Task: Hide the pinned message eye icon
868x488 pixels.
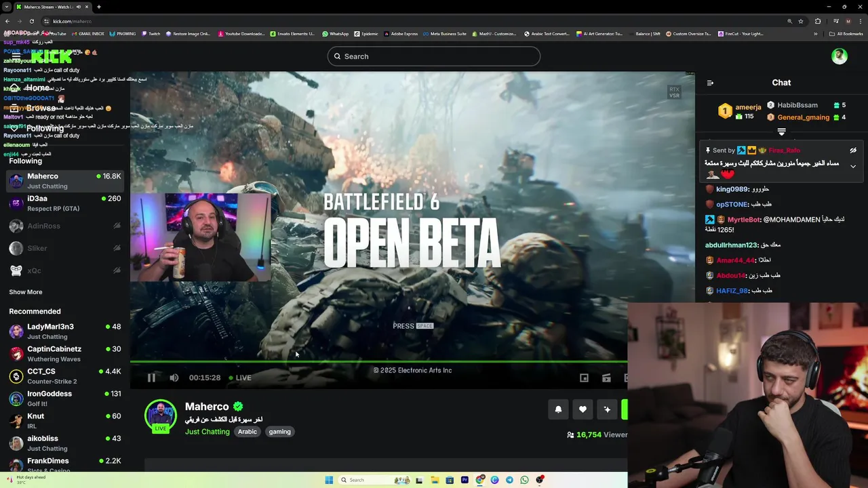Action: point(853,150)
